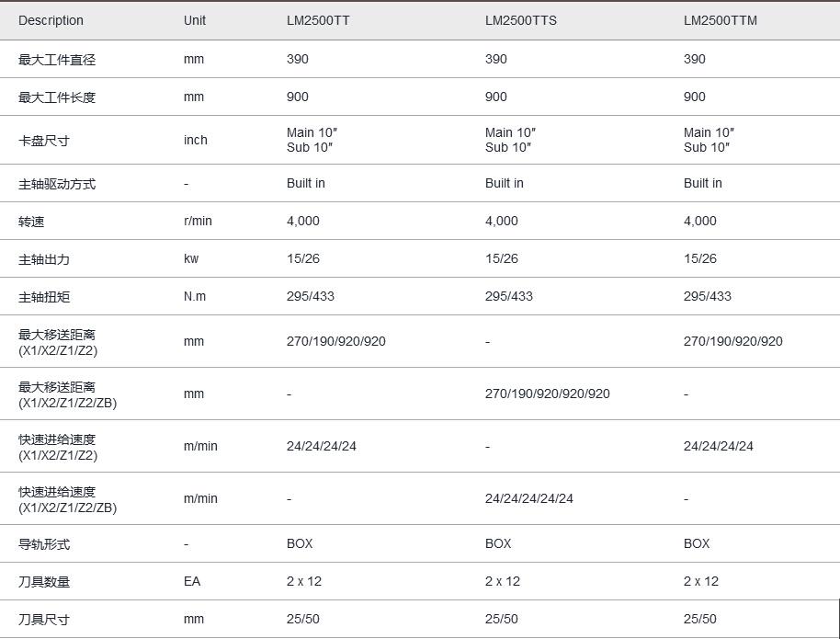Select the 卡盘尺寸 row label

tap(44, 141)
